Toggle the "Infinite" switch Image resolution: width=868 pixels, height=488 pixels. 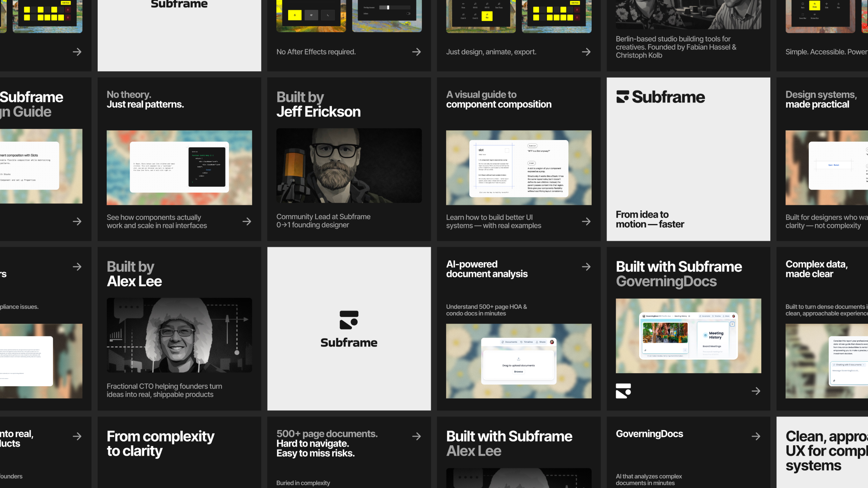pyautogui.click(x=408, y=14)
